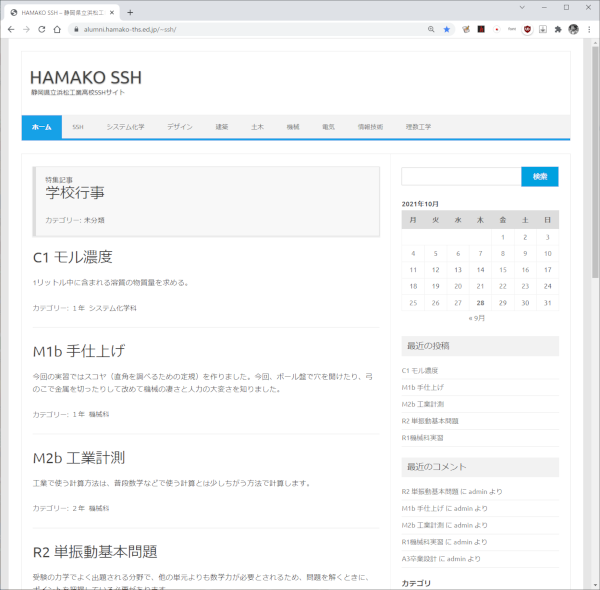Open the 土木 menu item

pyautogui.click(x=258, y=127)
